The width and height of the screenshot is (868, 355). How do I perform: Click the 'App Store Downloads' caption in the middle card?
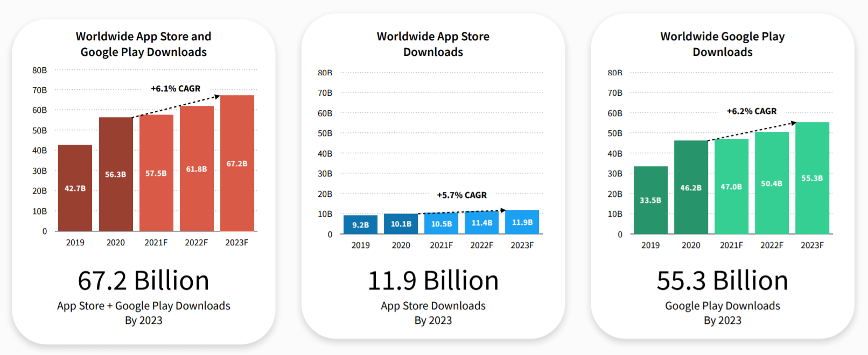pos(433,306)
